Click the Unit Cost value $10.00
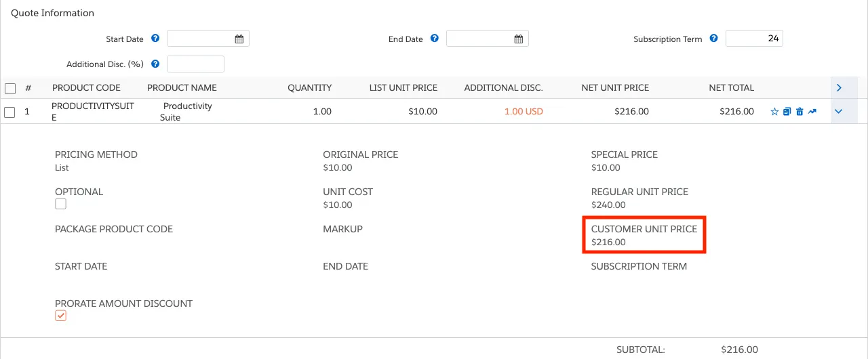The width and height of the screenshot is (868, 359). [338, 205]
